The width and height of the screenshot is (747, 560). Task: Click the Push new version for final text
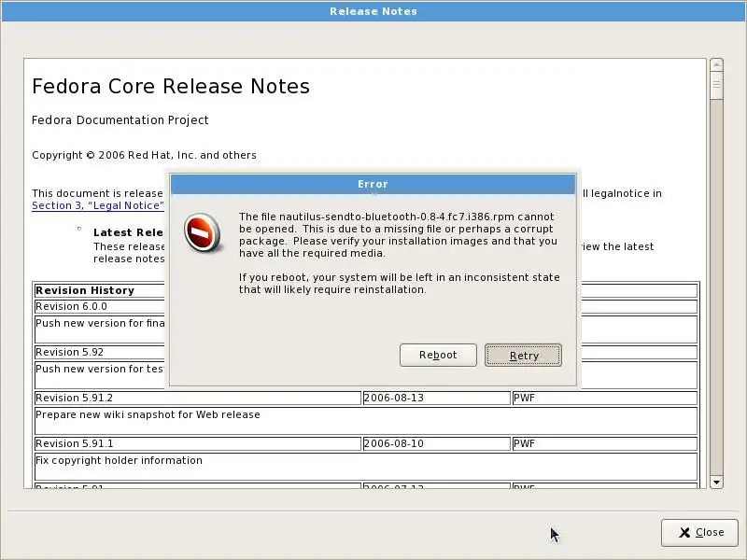(x=100, y=323)
